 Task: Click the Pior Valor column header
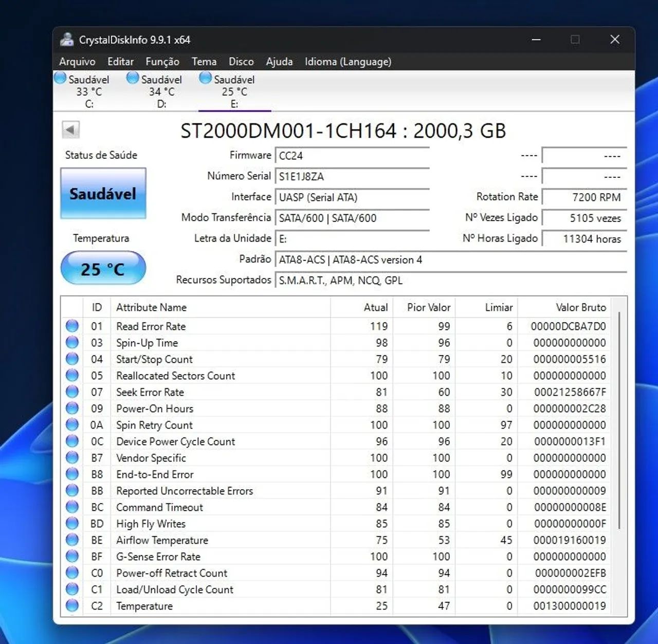(424, 307)
